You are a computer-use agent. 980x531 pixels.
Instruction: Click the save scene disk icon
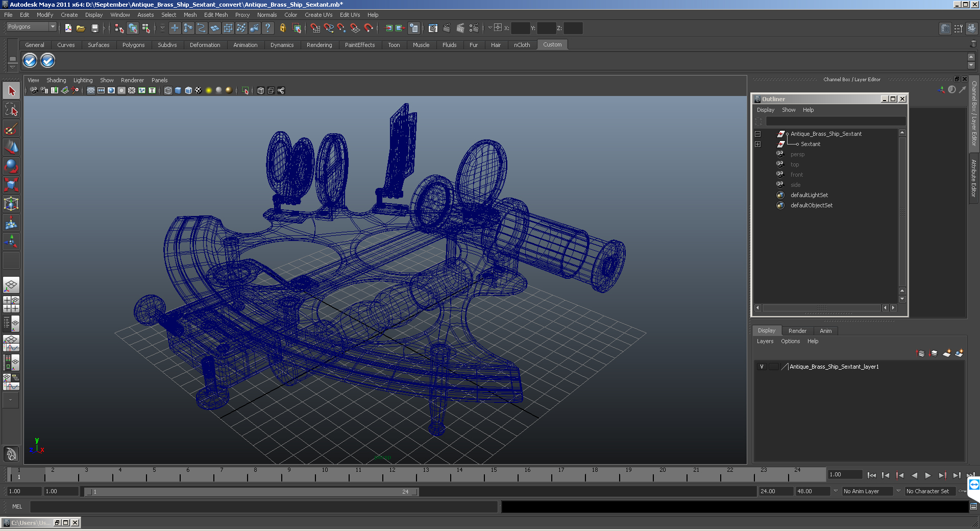(94, 28)
